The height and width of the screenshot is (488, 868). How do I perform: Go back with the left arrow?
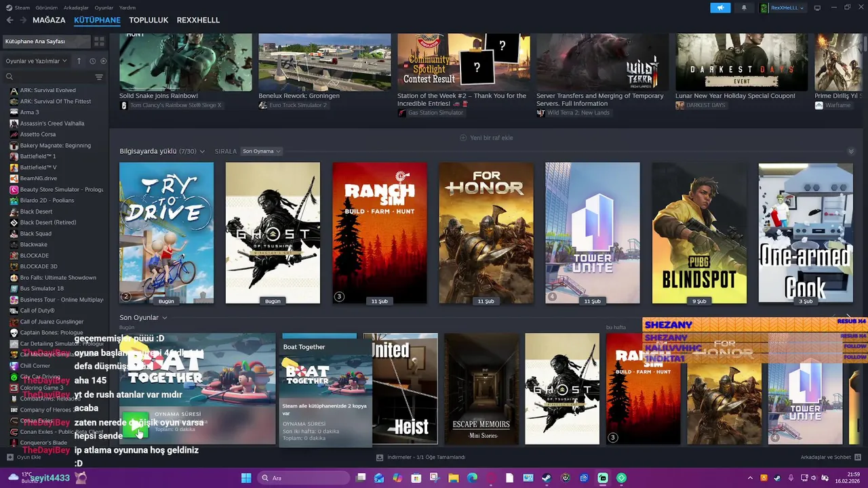pyautogui.click(x=9, y=20)
